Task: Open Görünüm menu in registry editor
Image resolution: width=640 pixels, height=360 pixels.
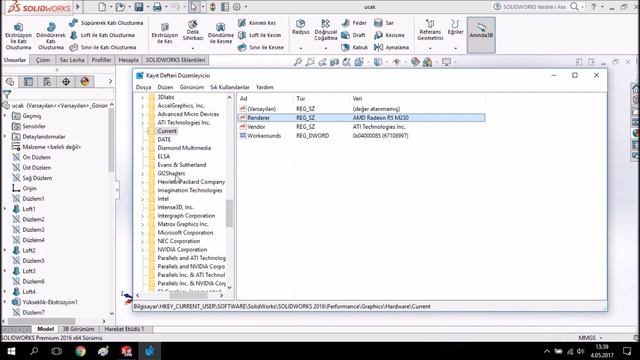Action: click(191, 87)
